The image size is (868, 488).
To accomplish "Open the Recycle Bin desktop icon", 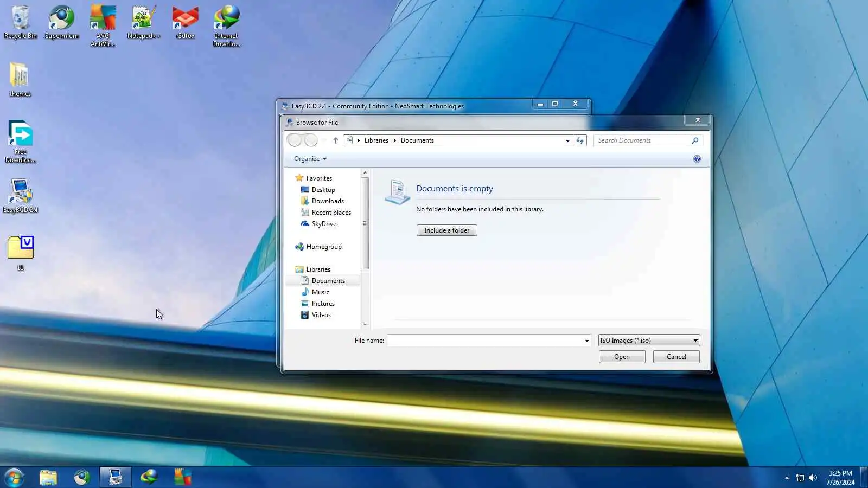I will (x=21, y=22).
